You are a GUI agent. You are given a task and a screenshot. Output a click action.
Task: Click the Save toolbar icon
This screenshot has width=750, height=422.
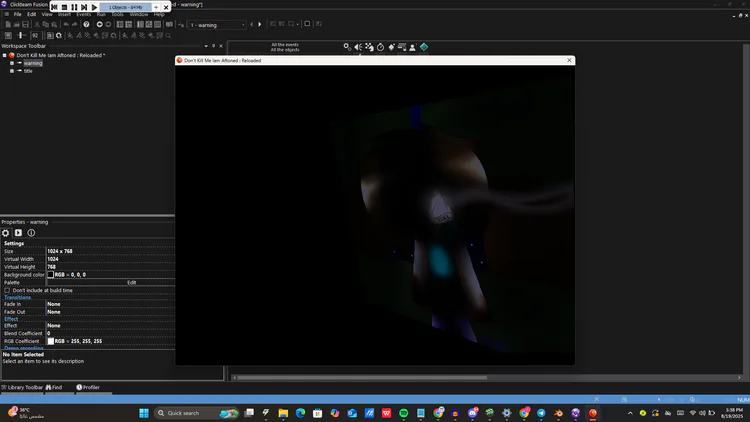(25, 24)
